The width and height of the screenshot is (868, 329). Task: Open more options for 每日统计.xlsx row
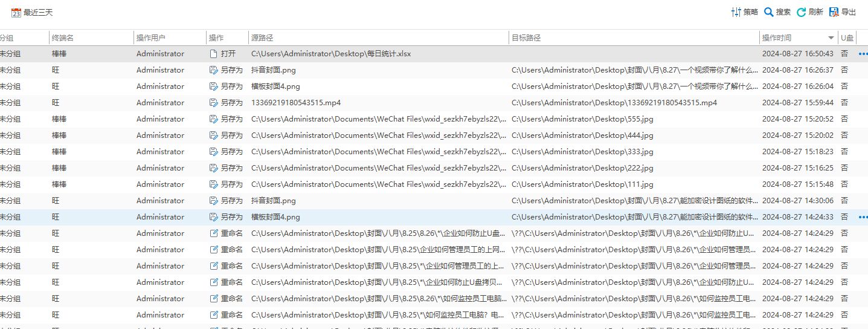coord(863,54)
